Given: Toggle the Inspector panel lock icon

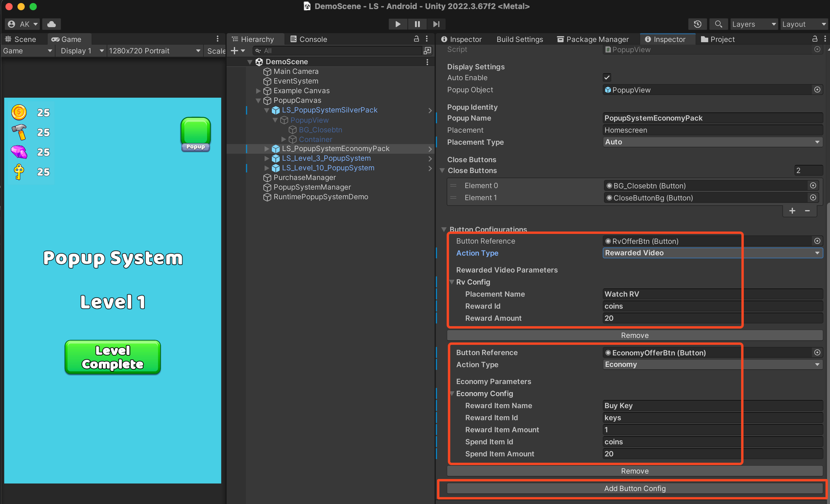Looking at the screenshot, I should point(815,39).
